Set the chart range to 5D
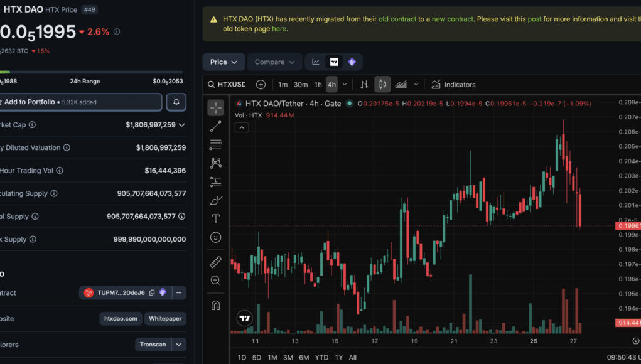The image size is (641, 364). pos(257,358)
